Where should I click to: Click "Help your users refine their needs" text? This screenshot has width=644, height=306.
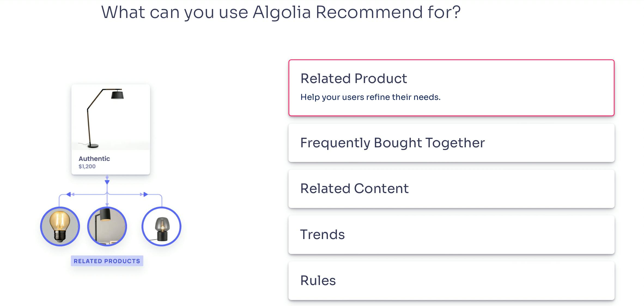tap(370, 97)
